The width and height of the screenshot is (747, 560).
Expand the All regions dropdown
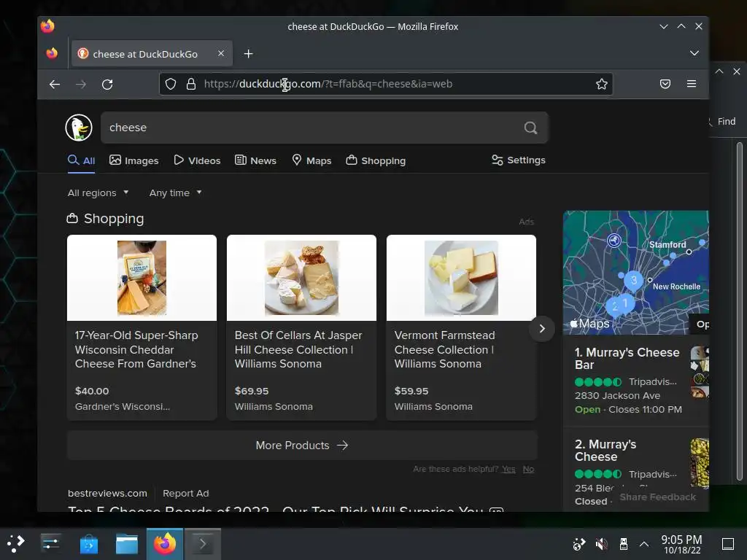click(x=98, y=192)
